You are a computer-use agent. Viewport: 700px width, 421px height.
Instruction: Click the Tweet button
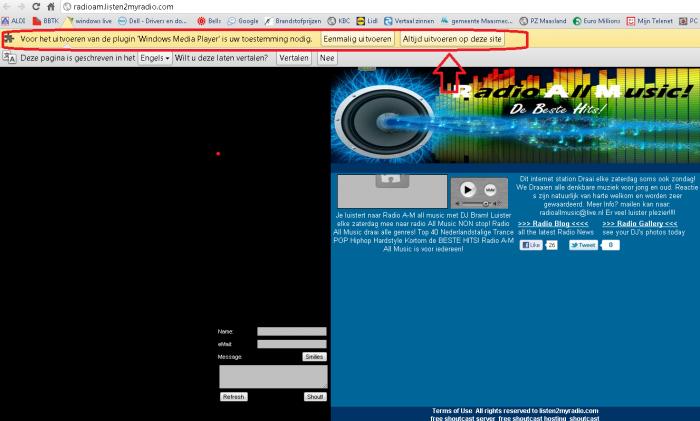click(583, 245)
